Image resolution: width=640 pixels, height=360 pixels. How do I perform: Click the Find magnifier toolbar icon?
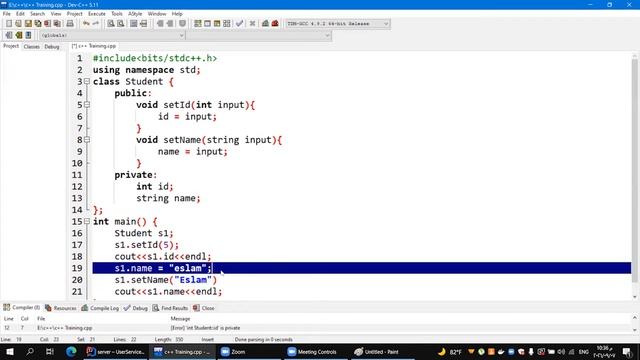click(x=111, y=24)
